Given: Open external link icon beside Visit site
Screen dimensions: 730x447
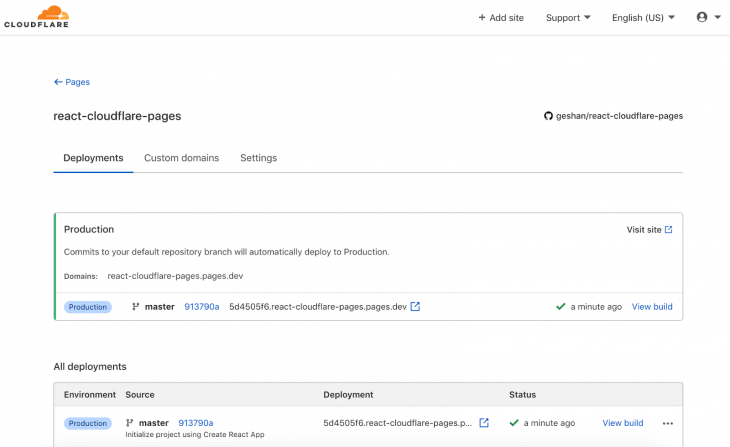Looking at the screenshot, I should click(x=669, y=230).
